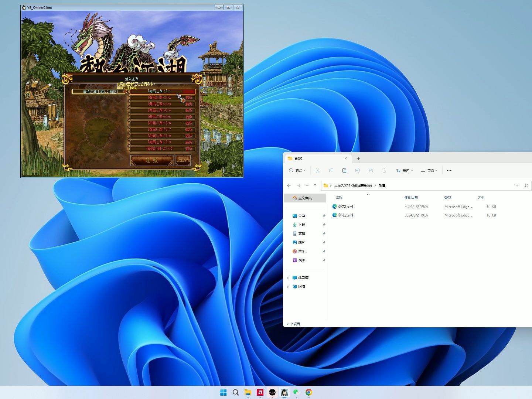532x399 pixels.
Task: Click the cut scissors icon in File Explorer
Action: pos(317,170)
